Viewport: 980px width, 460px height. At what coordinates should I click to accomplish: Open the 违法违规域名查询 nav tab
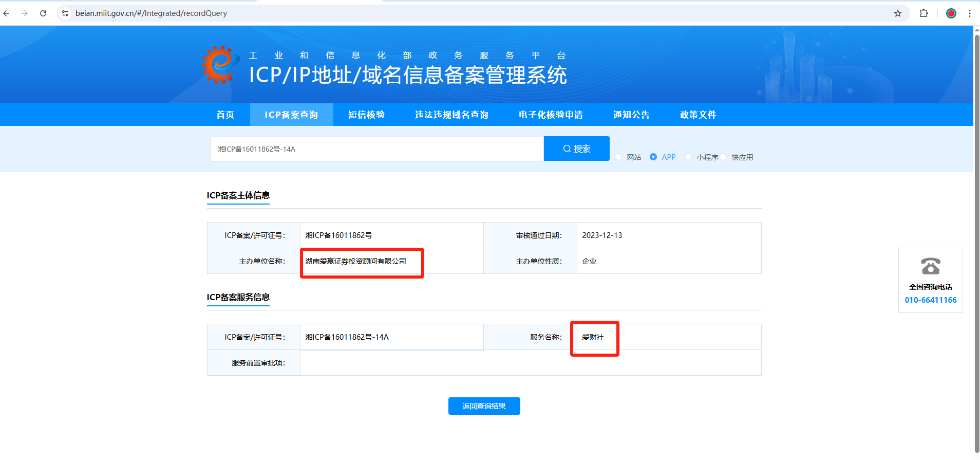(451, 115)
